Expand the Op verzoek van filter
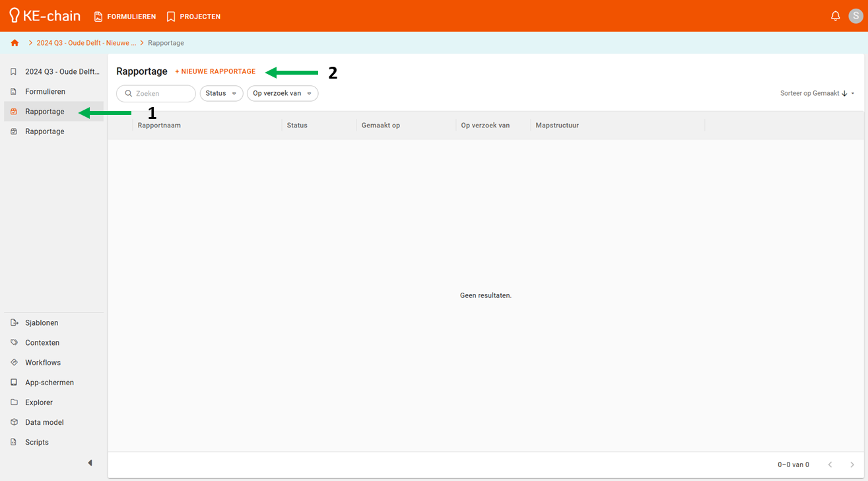The image size is (868, 481). point(282,94)
